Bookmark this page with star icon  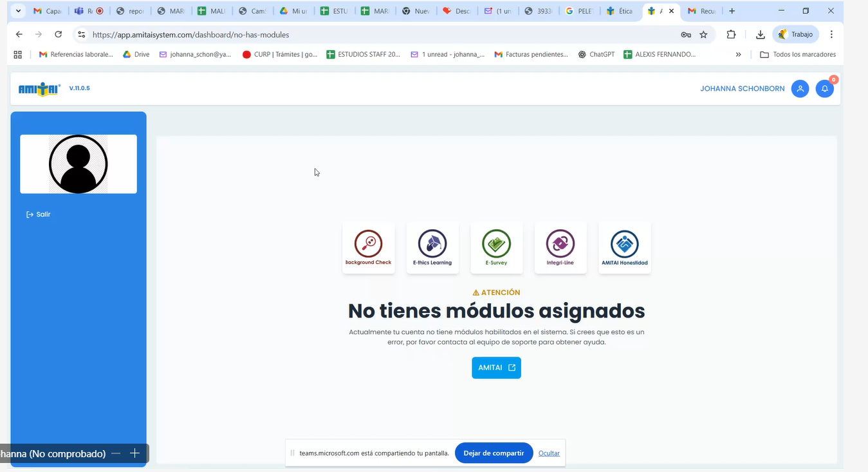click(703, 35)
